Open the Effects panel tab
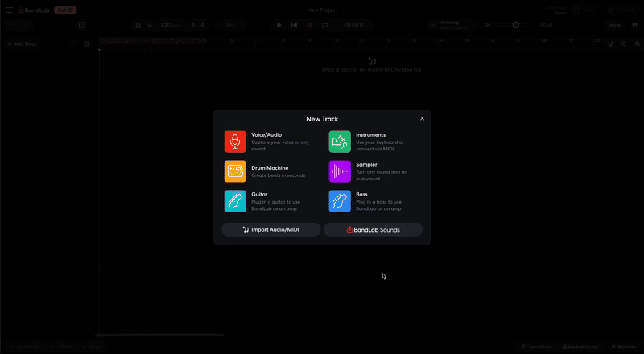 (61, 347)
